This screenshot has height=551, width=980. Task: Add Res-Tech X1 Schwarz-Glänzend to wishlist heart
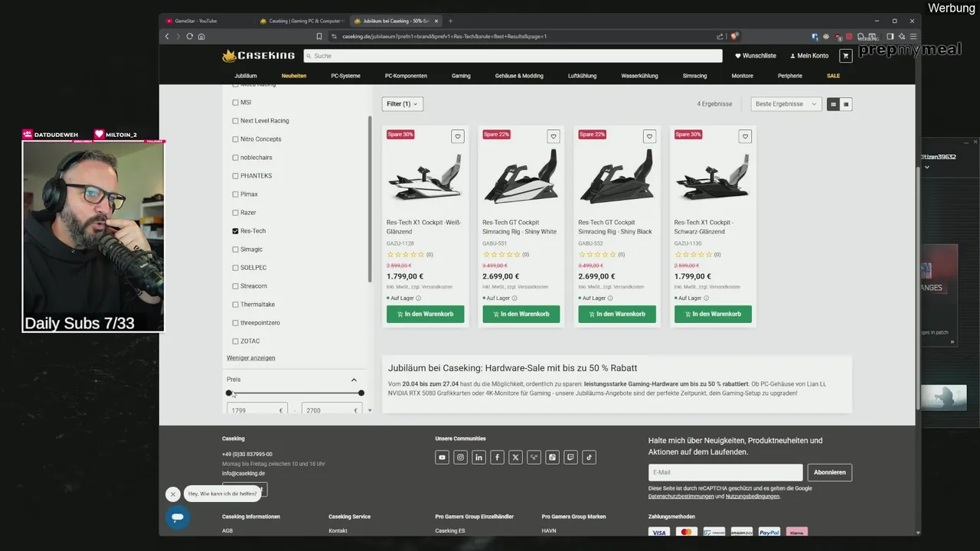745,136
